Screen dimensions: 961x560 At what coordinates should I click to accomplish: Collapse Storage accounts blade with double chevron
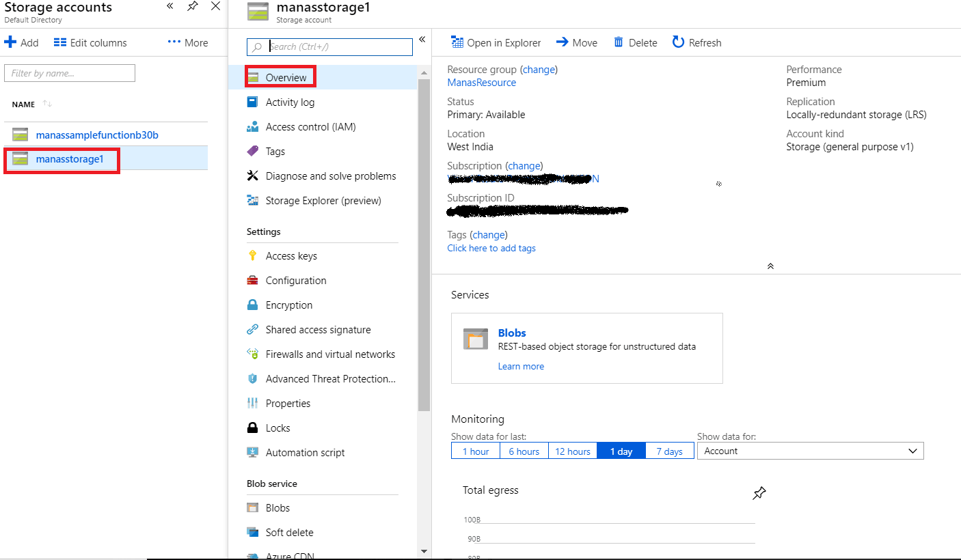pos(170,6)
